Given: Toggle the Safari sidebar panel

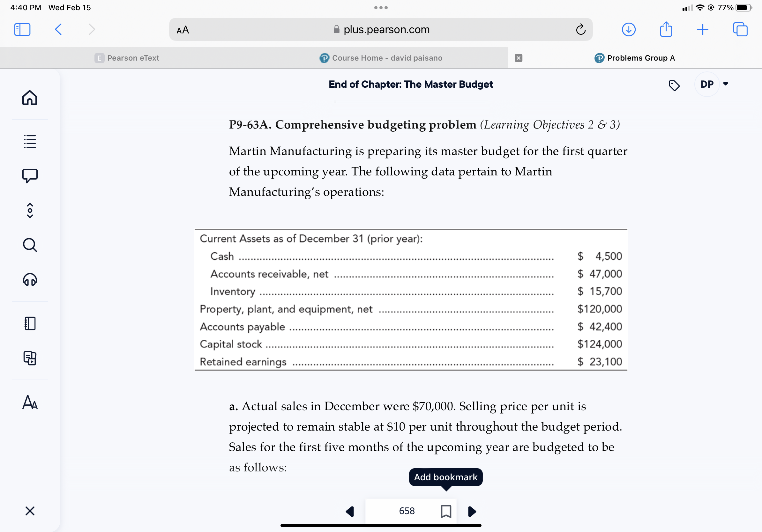Looking at the screenshot, I should tap(22, 30).
